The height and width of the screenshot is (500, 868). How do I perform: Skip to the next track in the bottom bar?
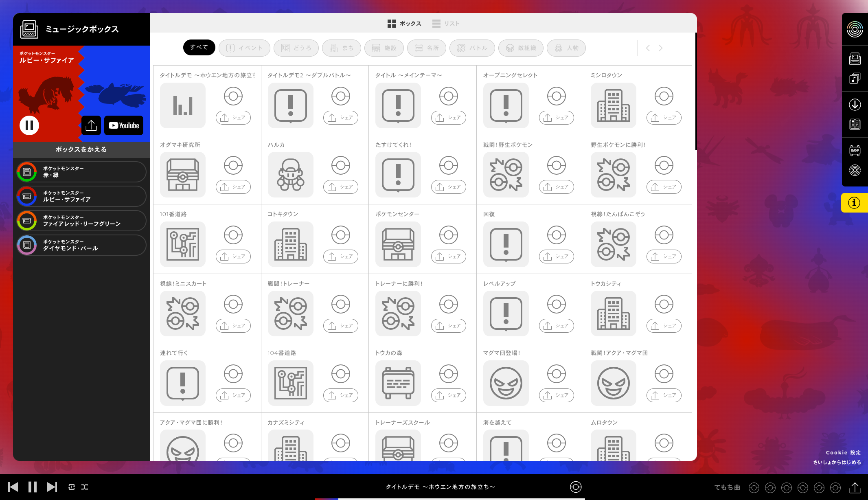(52, 487)
